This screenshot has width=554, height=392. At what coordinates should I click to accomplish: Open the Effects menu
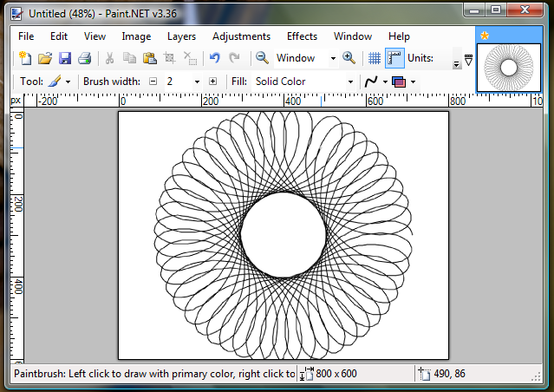302,36
